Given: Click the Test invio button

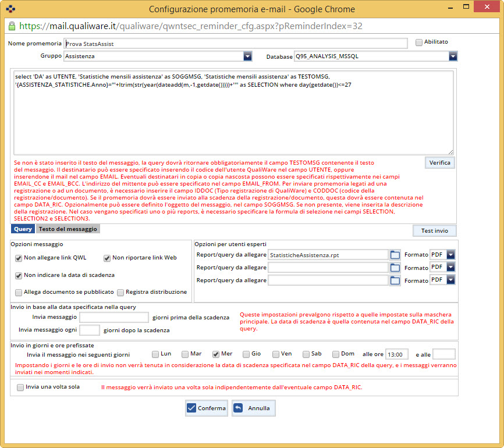Looking at the screenshot, I should point(434,231).
